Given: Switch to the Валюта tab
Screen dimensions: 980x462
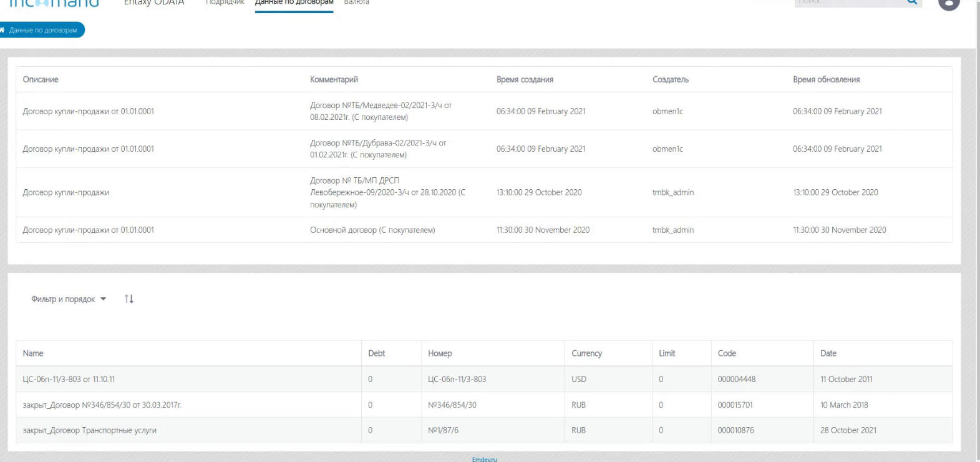Looking at the screenshot, I should click(356, 2).
